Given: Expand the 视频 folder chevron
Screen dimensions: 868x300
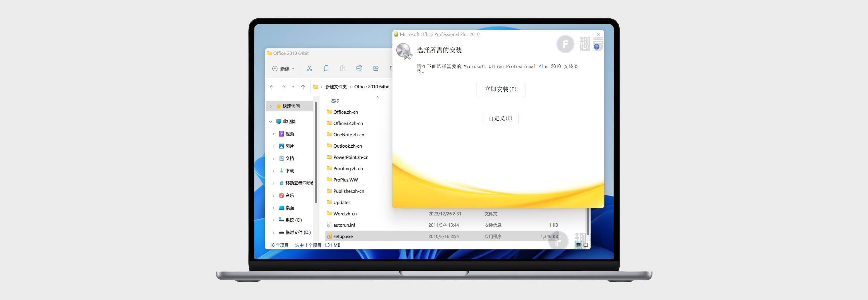Looking at the screenshot, I should pyautogui.click(x=273, y=134).
